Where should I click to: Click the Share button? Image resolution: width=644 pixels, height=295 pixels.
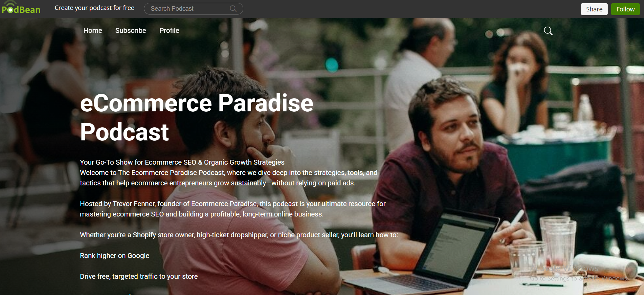[594, 9]
